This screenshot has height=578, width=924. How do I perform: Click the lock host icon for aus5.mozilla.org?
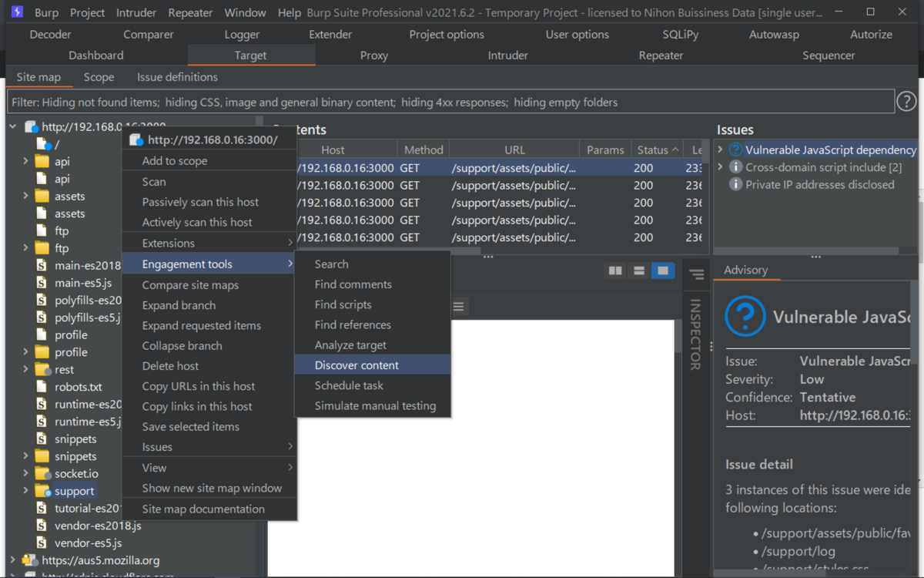(x=30, y=560)
